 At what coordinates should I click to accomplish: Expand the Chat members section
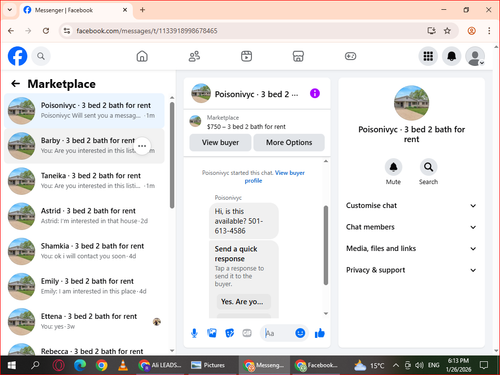pyautogui.click(x=411, y=227)
